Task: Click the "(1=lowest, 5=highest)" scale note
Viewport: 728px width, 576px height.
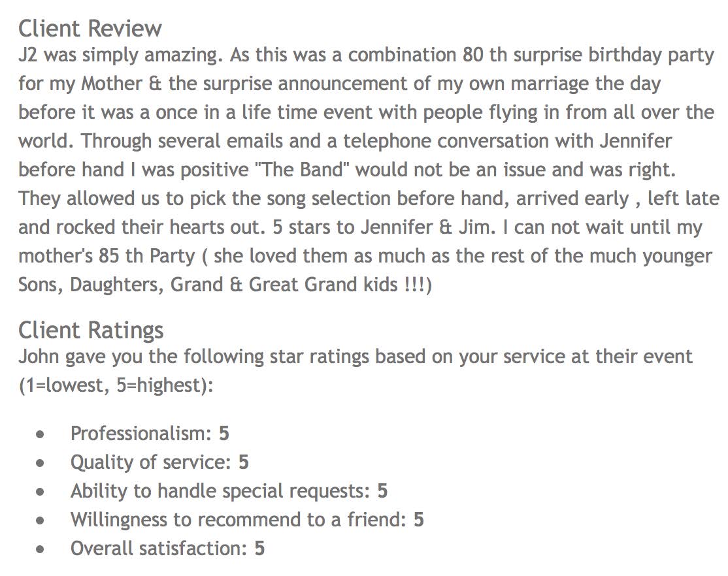Action: (116, 385)
